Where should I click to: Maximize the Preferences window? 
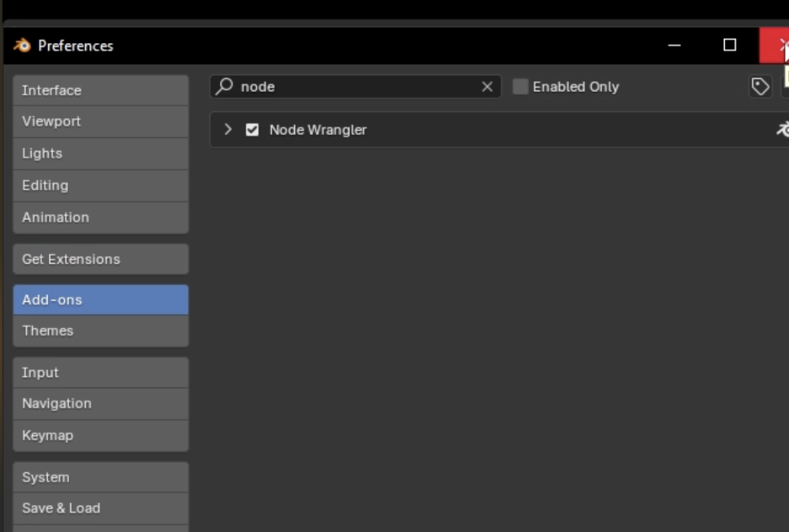pyautogui.click(x=730, y=46)
